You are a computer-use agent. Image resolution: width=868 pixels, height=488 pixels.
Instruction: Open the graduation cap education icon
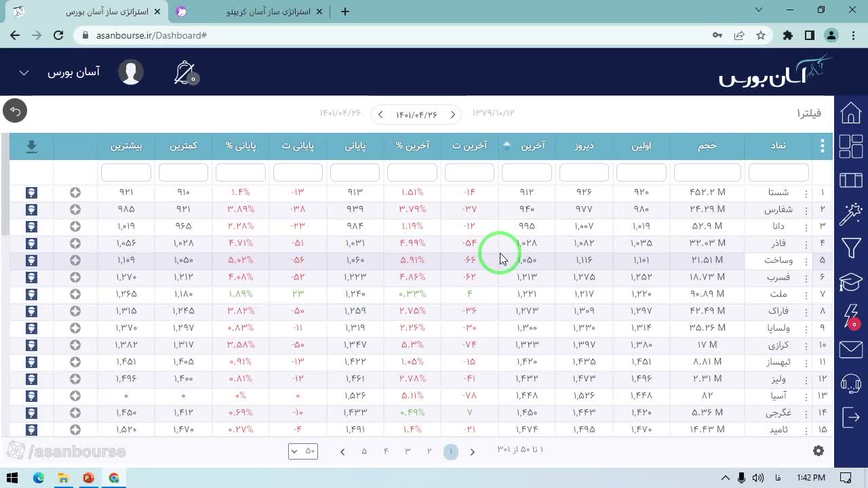(x=850, y=281)
